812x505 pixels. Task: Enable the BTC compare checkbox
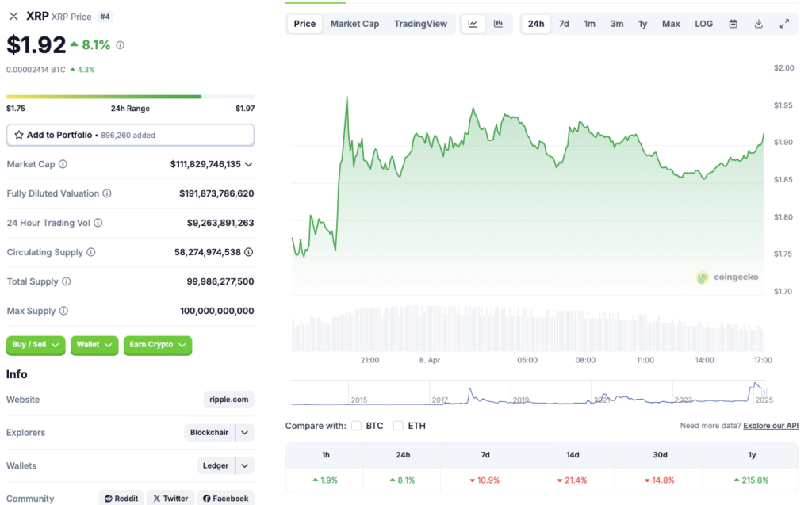(356, 426)
